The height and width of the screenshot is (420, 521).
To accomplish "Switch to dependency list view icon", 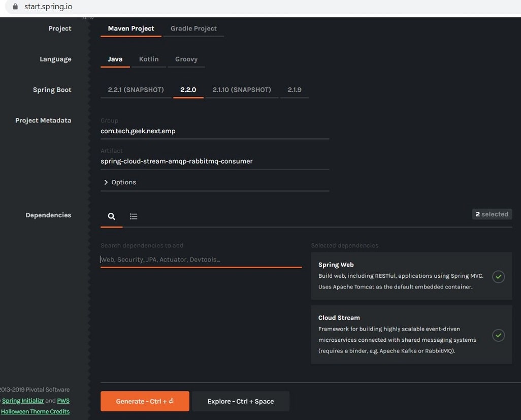I will pyautogui.click(x=134, y=216).
